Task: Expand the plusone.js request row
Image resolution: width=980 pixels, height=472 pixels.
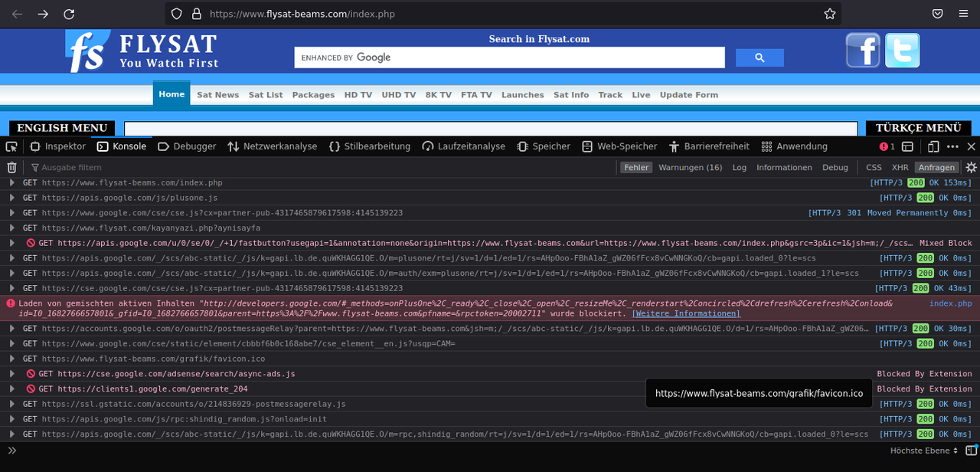Action: click(11, 198)
